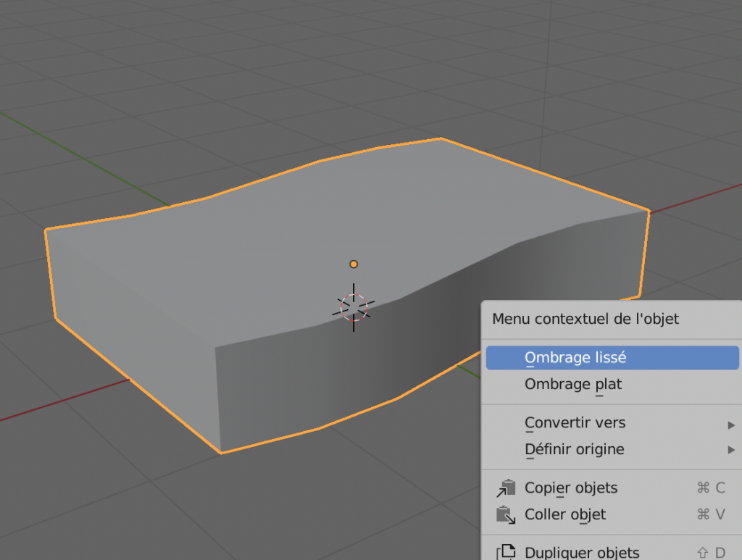The width and height of the screenshot is (742, 560).
Task: Click the Menu contextuel de l'objet title
Action: pyautogui.click(x=585, y=319)
